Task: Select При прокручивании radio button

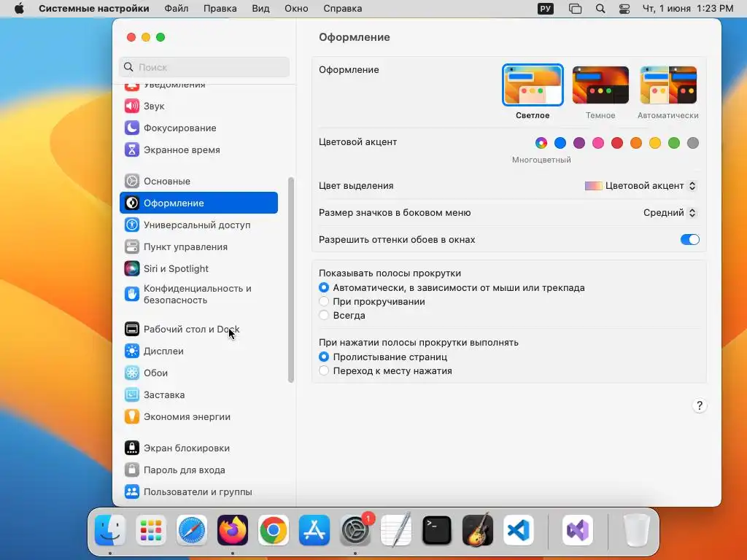Action: click(x=324, y=301)
